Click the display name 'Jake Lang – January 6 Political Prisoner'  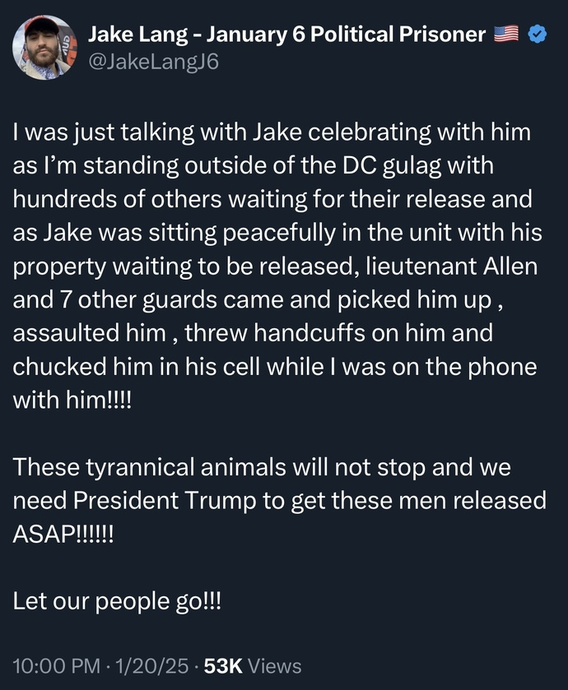click(x=287, y=34)
